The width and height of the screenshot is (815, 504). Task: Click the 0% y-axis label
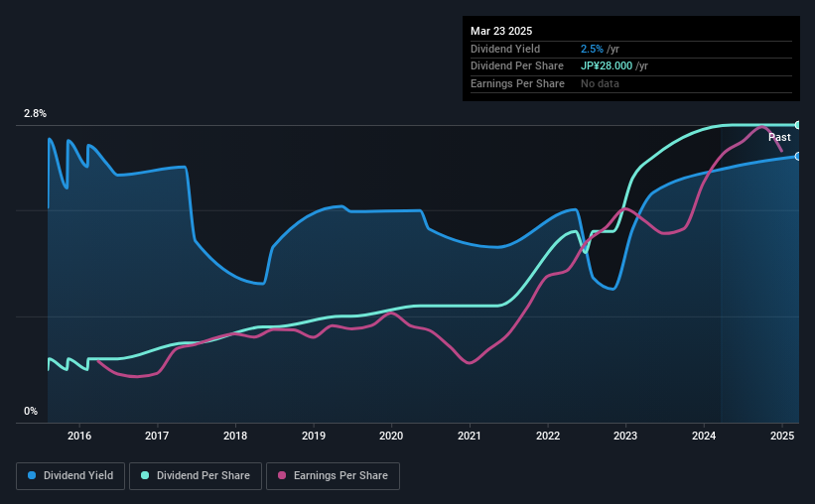31,411
